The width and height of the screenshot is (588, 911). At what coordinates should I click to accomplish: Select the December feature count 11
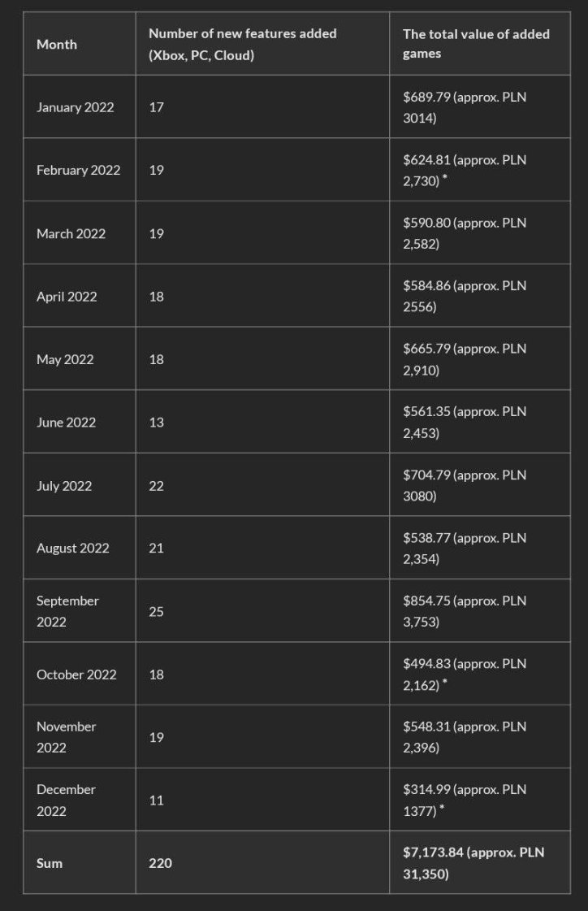click(156, 800)
